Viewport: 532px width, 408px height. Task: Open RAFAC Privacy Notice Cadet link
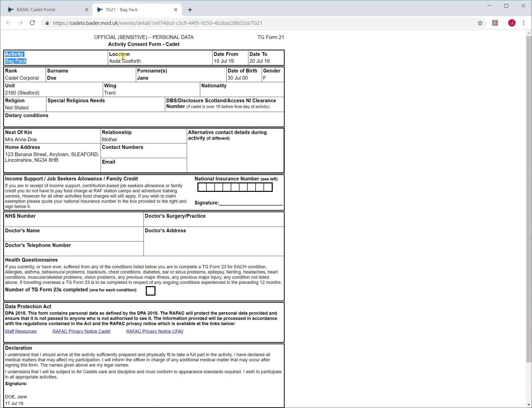point(81,331)
